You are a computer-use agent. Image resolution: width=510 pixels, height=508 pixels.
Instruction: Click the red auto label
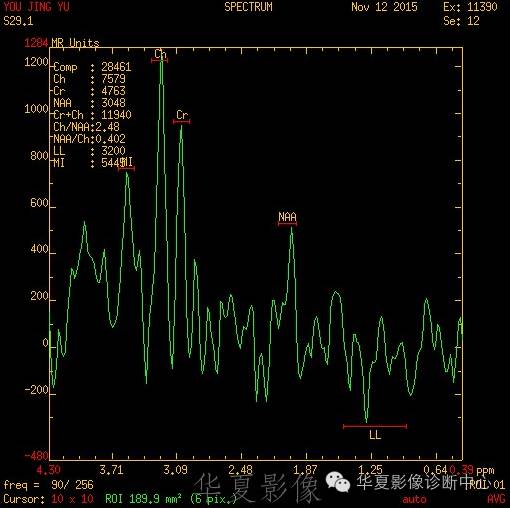tap(414, 499)
